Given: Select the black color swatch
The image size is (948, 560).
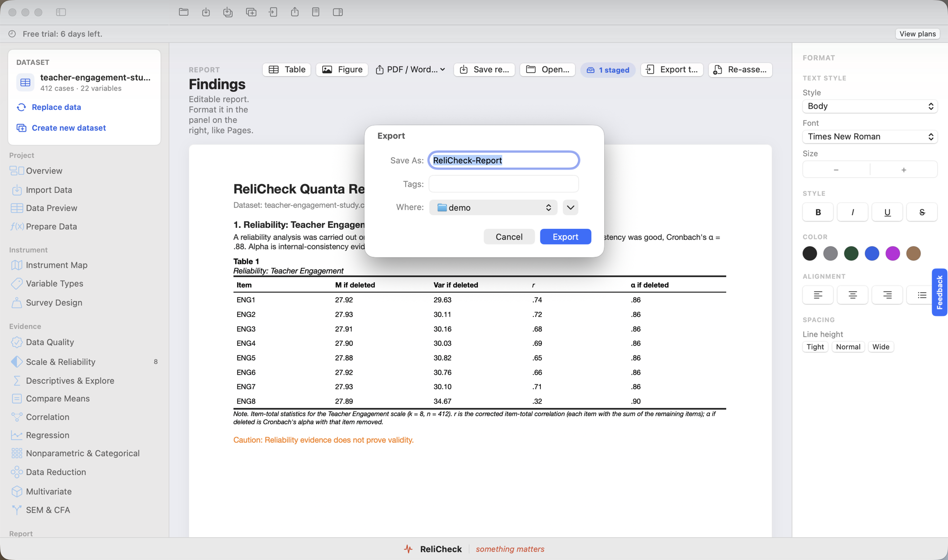Looking at the screenshot, I should click(x=810, y=253).
